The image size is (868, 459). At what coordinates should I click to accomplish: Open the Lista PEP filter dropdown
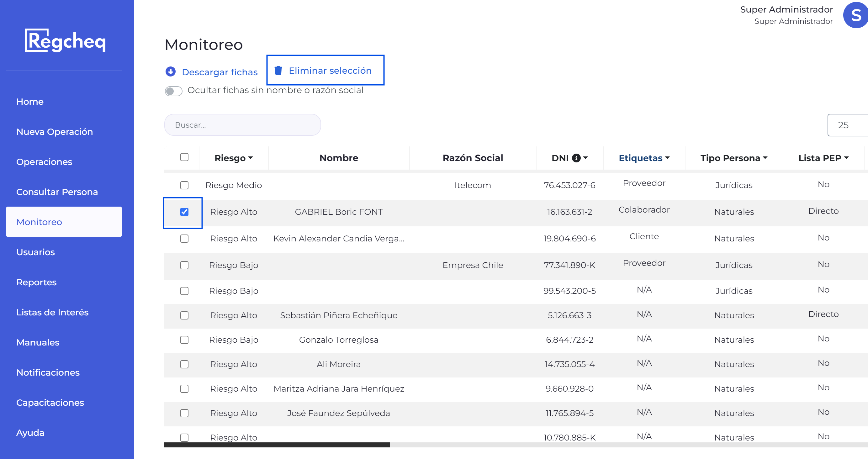click(846, 158)
